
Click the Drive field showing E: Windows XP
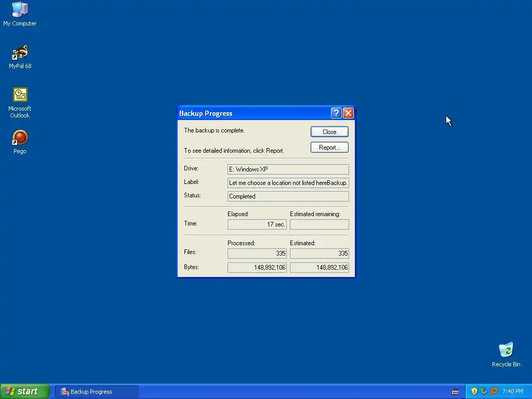pyautogui.click(x=288, y=169)
